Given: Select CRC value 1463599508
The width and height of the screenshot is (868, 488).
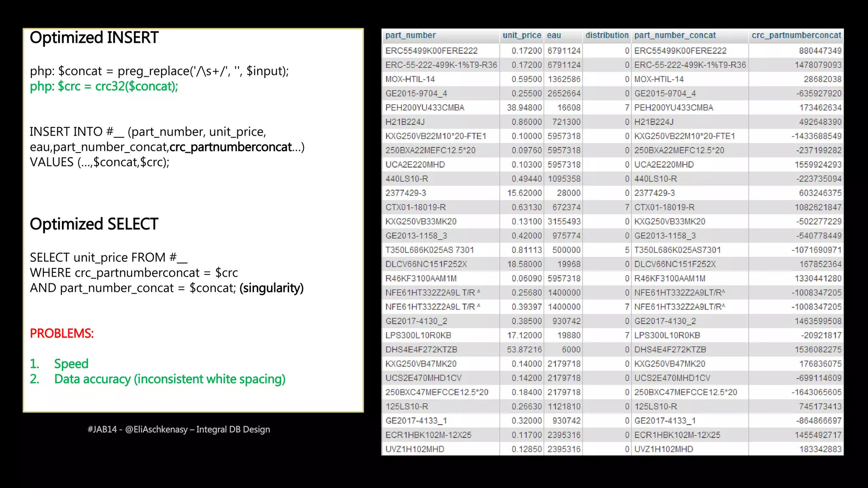Looking at the screenshot, I should coord(818,321).
